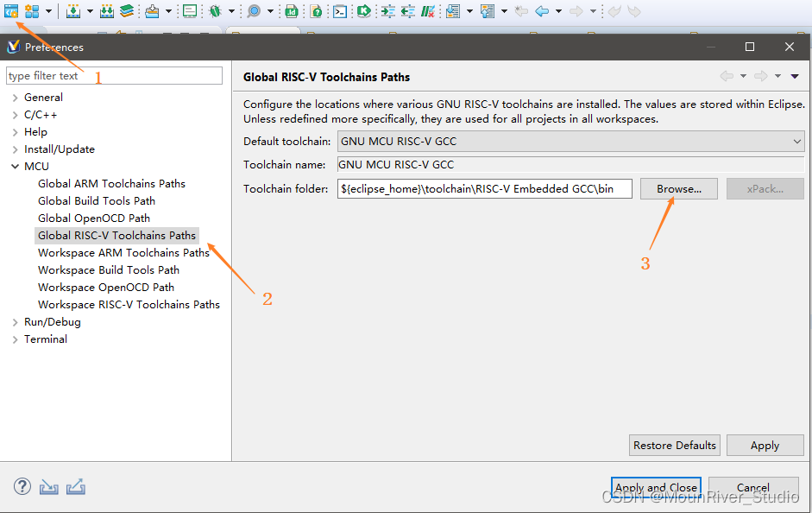Viewport: 812px width, 513px height.
Task: Open dropdown next to blue back arrow
Action: tap(558, 11)
